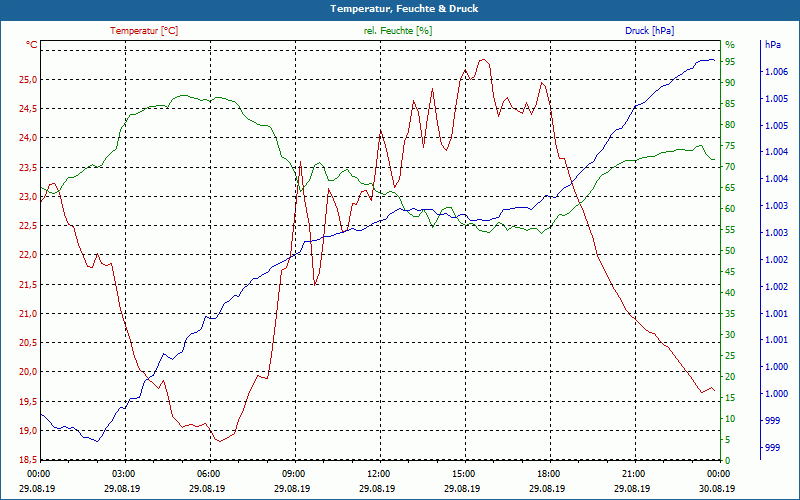Click the '22,5' temperature axis value
The width and height of the screenshot is (800, 500).
coord(29,226)
